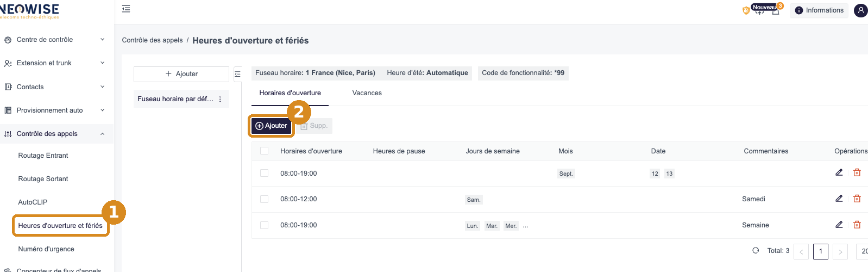Click the Semaine comment cell
Screen dimensions: 868x272
[756, 225]
